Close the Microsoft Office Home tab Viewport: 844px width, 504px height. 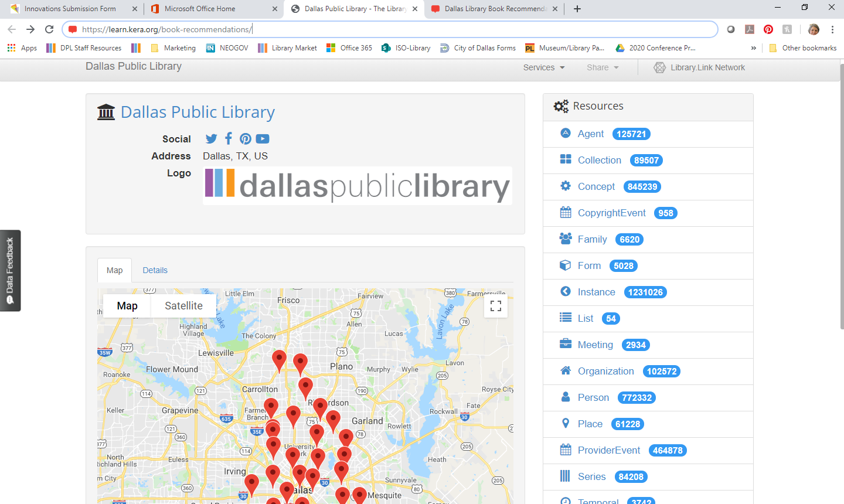click(x=275, y=9)
